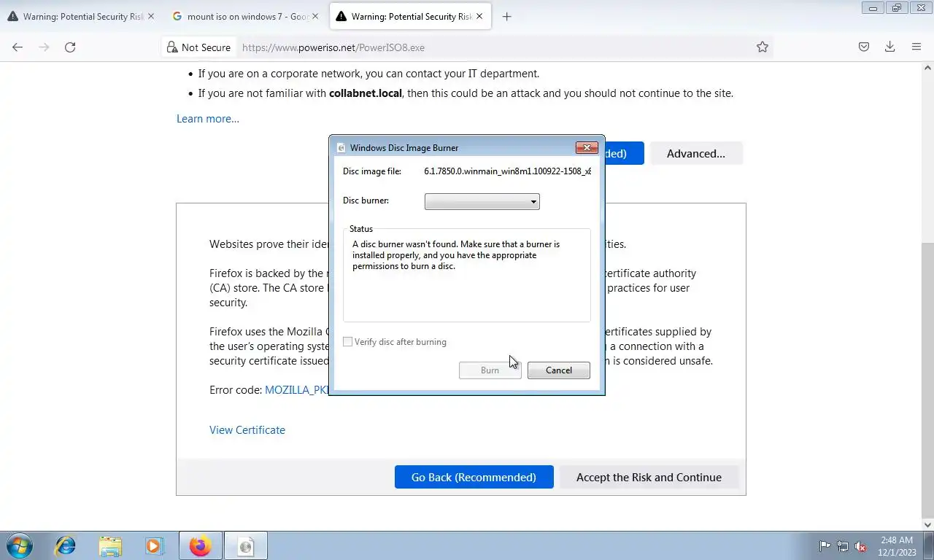Click the network icon in tray
The height and width of the screenshot is (560, 934).
tap(843, 546)
